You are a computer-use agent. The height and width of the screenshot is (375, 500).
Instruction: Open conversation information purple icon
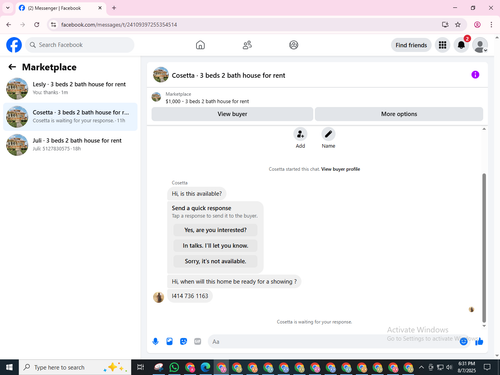[x=475, y=75]
